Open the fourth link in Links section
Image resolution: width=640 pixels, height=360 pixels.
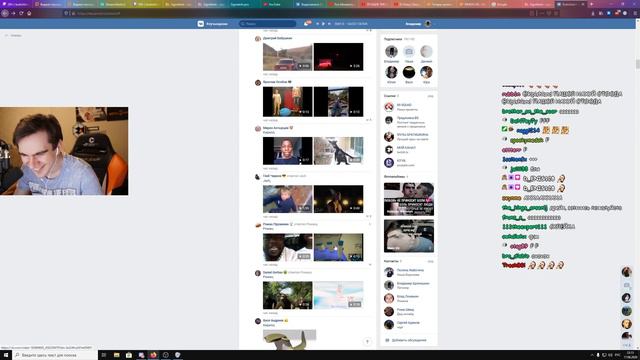click(x=408, y=149)
